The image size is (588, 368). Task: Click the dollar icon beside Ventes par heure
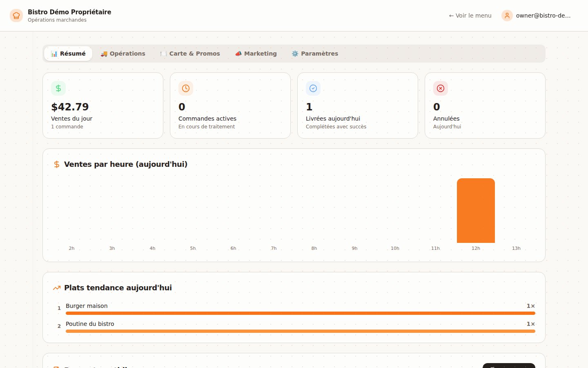point(57,164)
